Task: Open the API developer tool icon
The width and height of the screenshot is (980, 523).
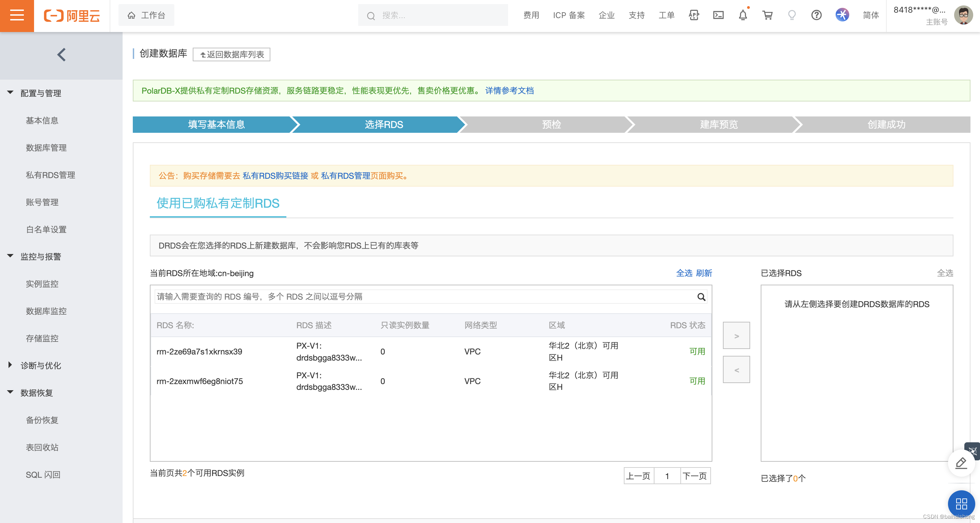Action: pos(694,15)
